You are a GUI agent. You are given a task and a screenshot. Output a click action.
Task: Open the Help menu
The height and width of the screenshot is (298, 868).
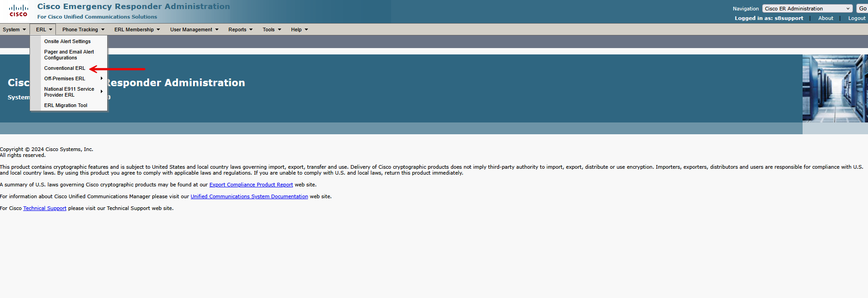[x=299, y=29]
